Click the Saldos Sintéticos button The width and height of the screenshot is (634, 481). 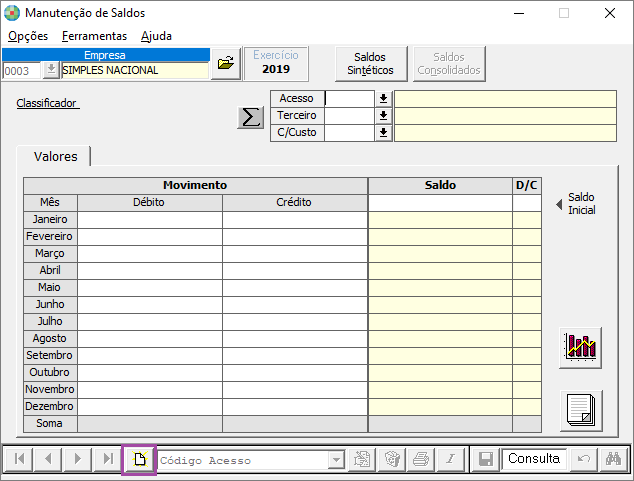370,64
